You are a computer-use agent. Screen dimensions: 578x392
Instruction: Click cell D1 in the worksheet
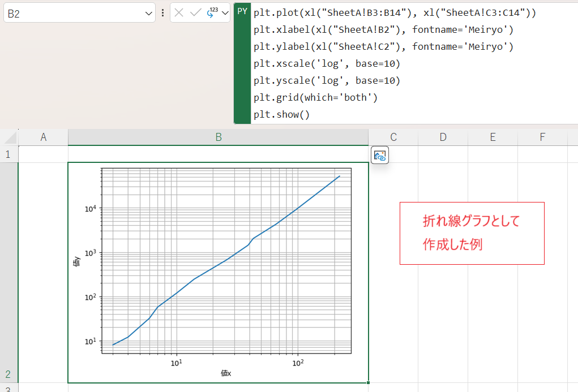(x=443, y=153)
